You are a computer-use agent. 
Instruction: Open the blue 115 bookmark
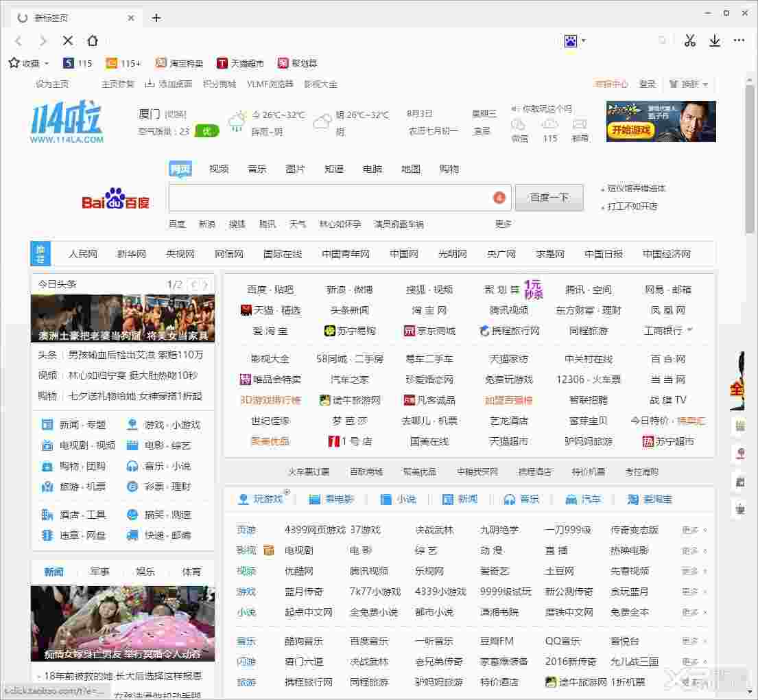click(x=78, y=63)
